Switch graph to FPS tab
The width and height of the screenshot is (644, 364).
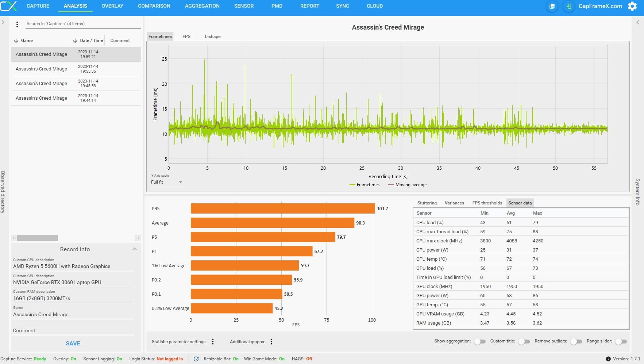pos(186,37)
